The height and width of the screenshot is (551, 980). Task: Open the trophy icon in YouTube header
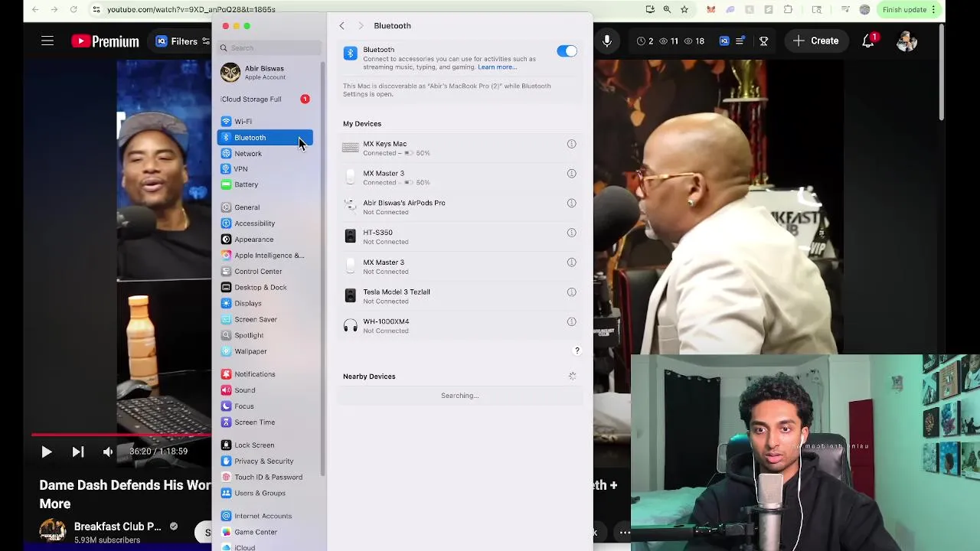[763, 41]
